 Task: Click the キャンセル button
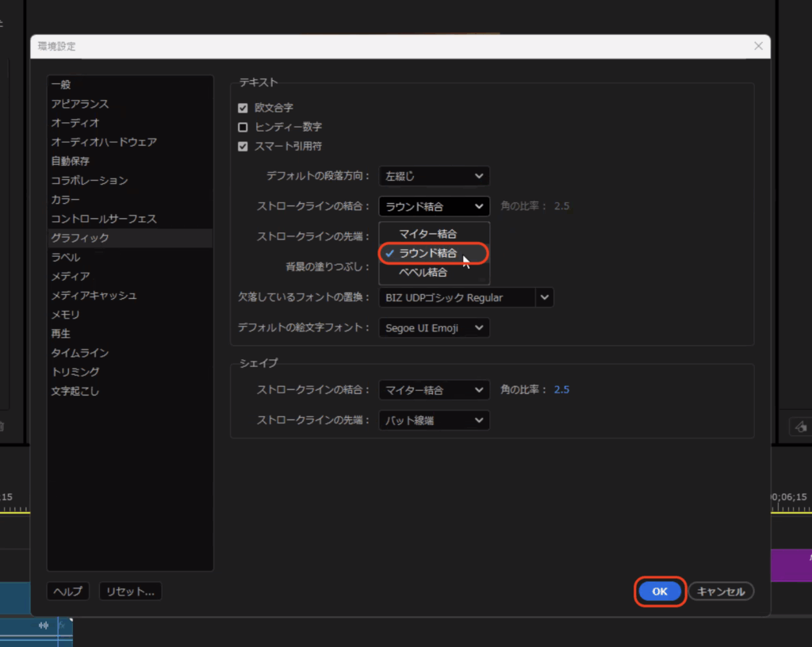click(721, 591)
